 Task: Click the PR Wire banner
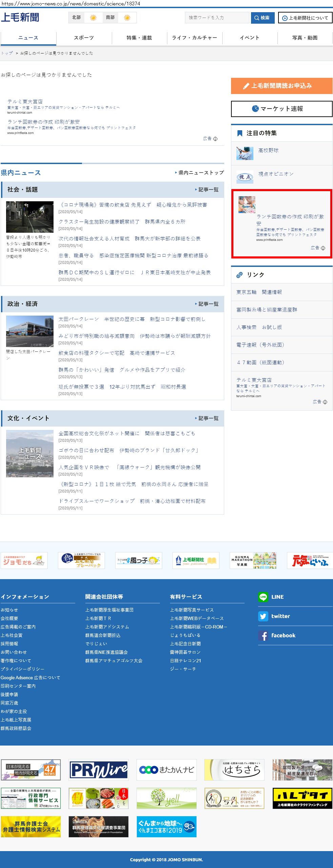coord(99,770)
